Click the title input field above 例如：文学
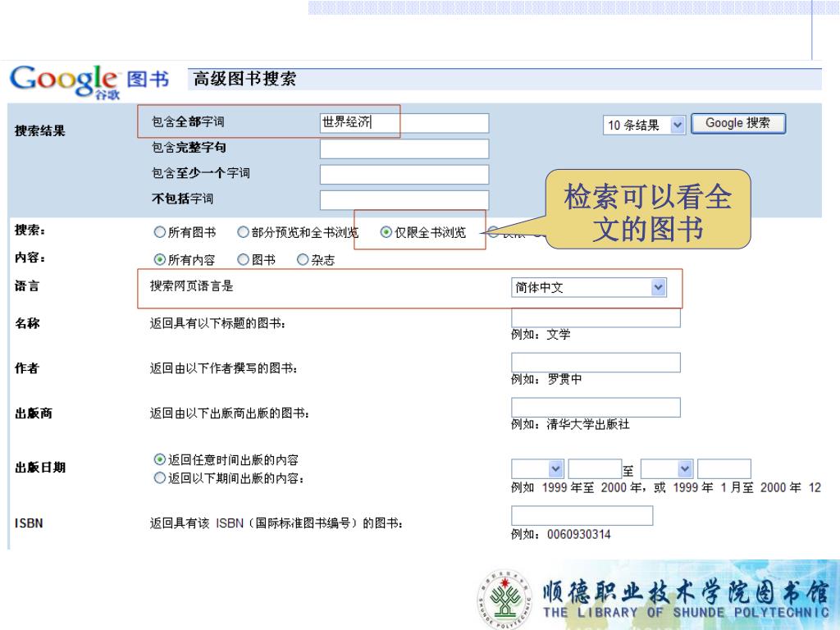Image resolution: width=840 pixels, height=630 pixels. point(596,317)
